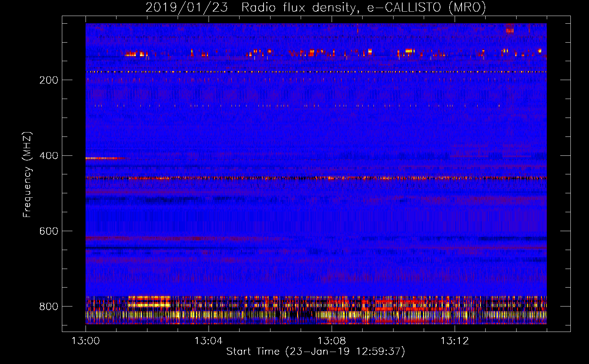Image resolution: width=589 pixels, height=364 pixels.
Task: Click the 400 frequency tick label
Action: pos(49,156)
